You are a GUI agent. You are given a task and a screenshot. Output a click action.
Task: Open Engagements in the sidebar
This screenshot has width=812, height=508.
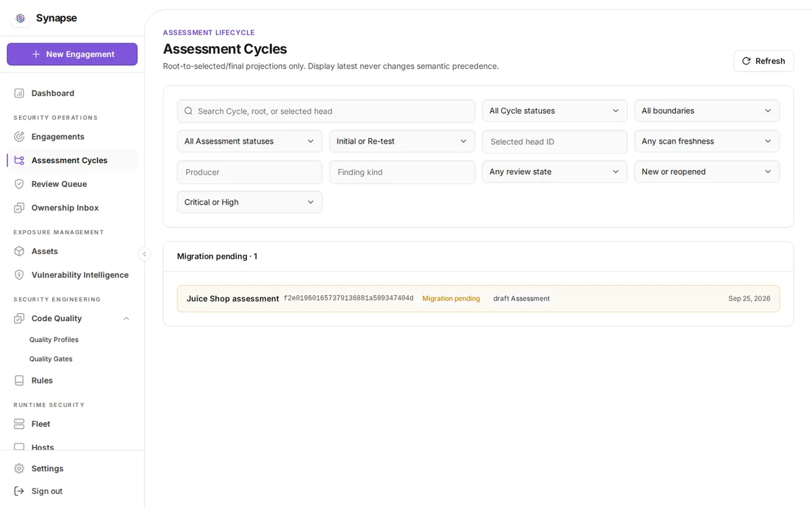coord(72,137)
